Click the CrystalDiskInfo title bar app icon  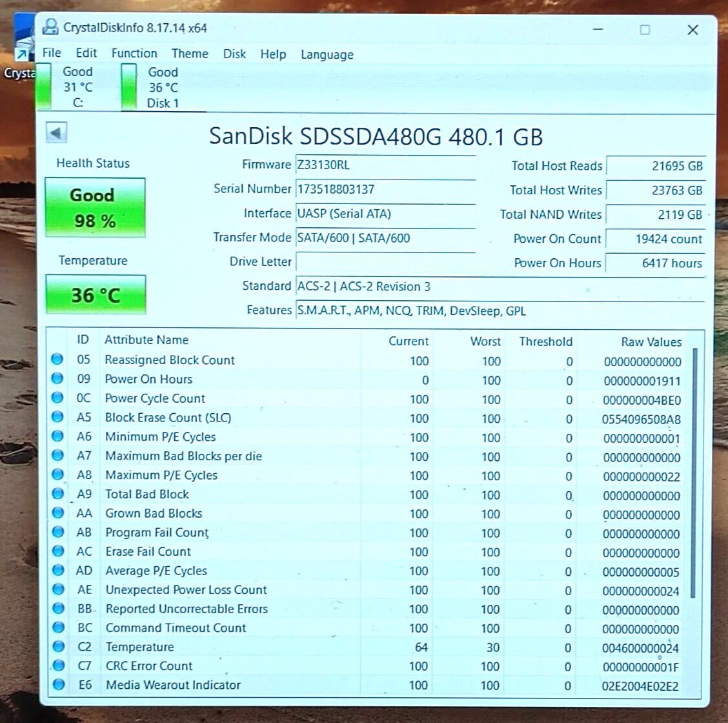pos(50,27)
